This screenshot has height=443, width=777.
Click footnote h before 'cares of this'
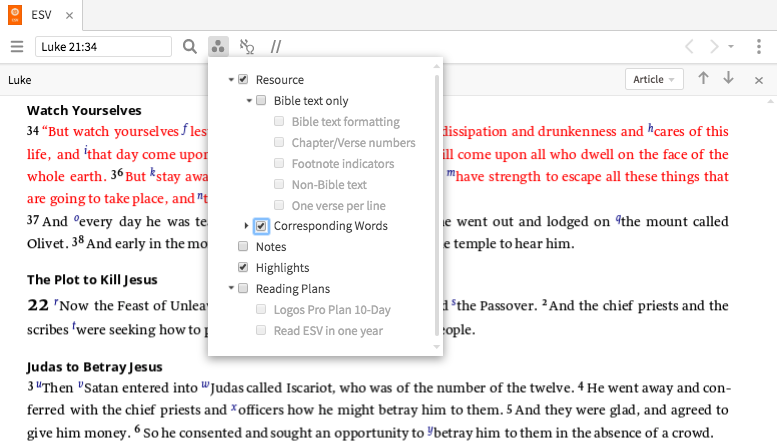pos(651,128)
